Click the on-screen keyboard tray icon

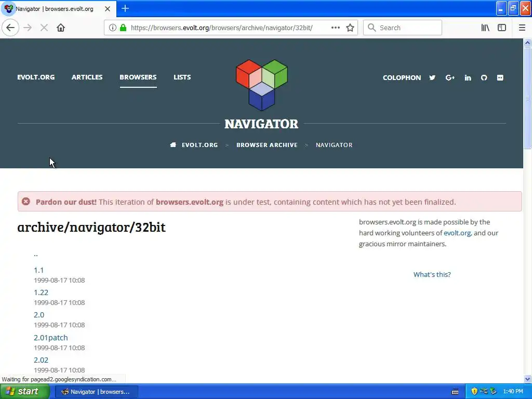[x=455, y=392]
